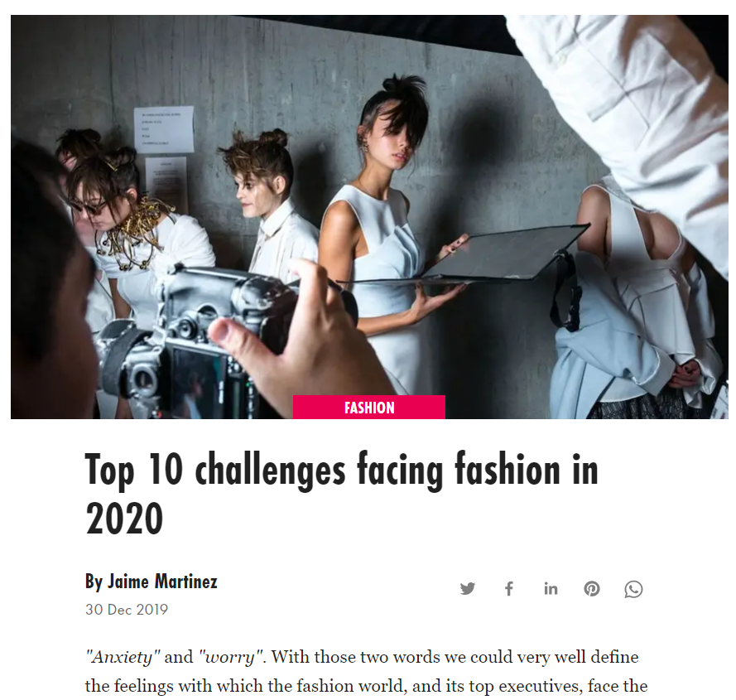Open the backstage models hero photo
The image size is (736, 700).
369,216
